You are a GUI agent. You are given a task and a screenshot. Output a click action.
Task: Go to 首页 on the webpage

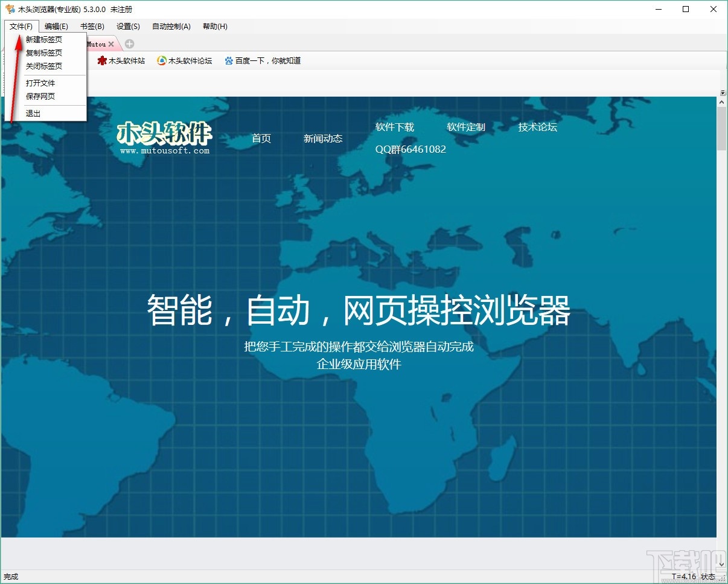tap(261, 138)
